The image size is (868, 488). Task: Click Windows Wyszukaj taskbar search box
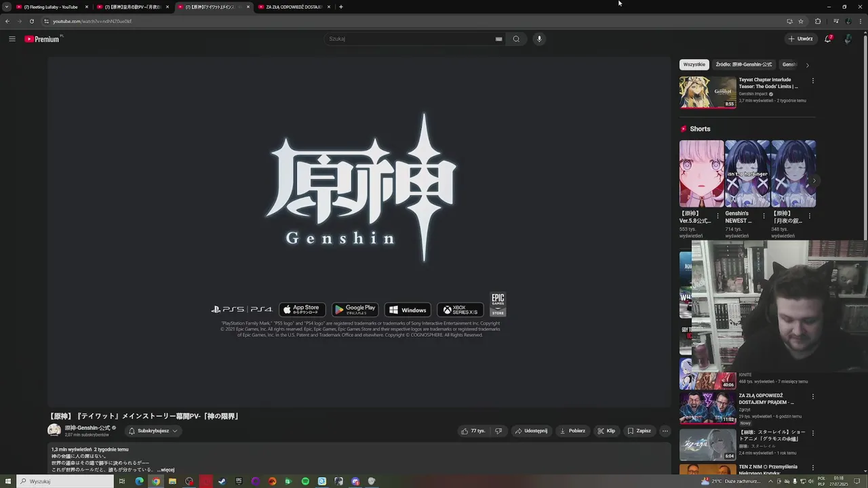(65, 481)
